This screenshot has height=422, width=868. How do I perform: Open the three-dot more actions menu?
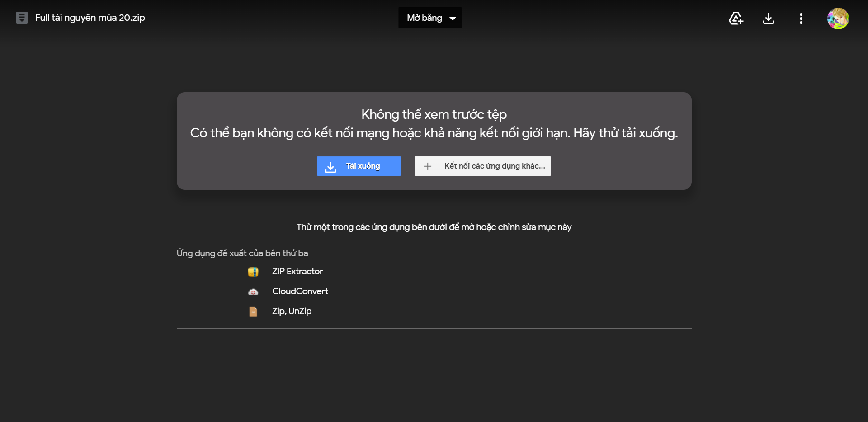801,18
